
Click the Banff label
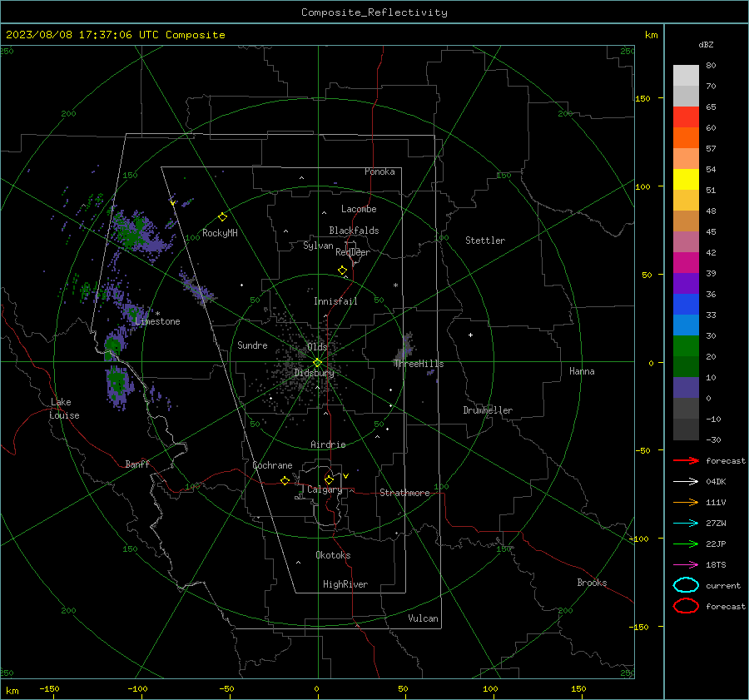coord(137,464)
